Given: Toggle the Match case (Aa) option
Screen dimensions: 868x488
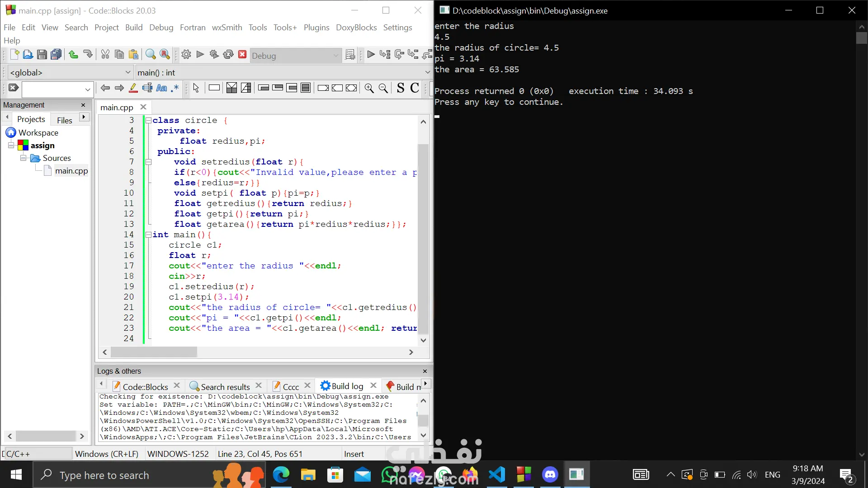Looking at the screenshot, I should tap(161, 88).
